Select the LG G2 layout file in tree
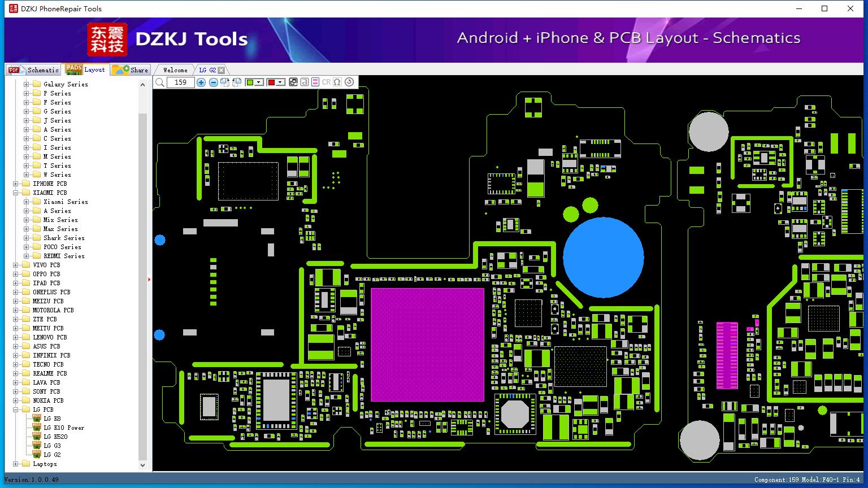This screenshot has width=868, height=488. (52, 455)
